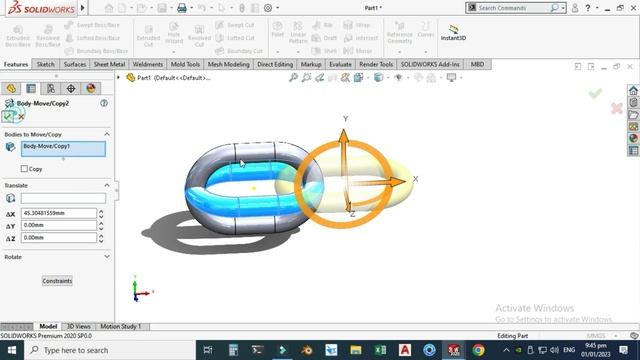Switch to the Direct Editing tab

(x=275, y=64)
